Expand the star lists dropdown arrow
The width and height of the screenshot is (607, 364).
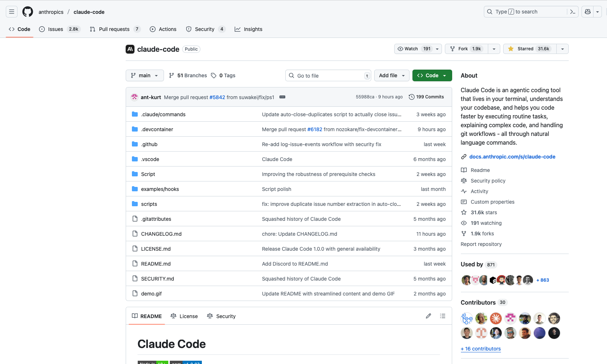point(563,49)
